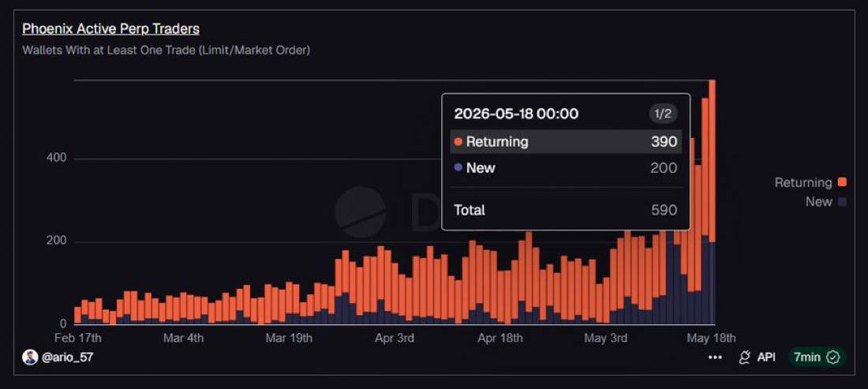The image size is (868, 389).
Task: Click the 400 y-axis value
Action: tap(57, 159)
